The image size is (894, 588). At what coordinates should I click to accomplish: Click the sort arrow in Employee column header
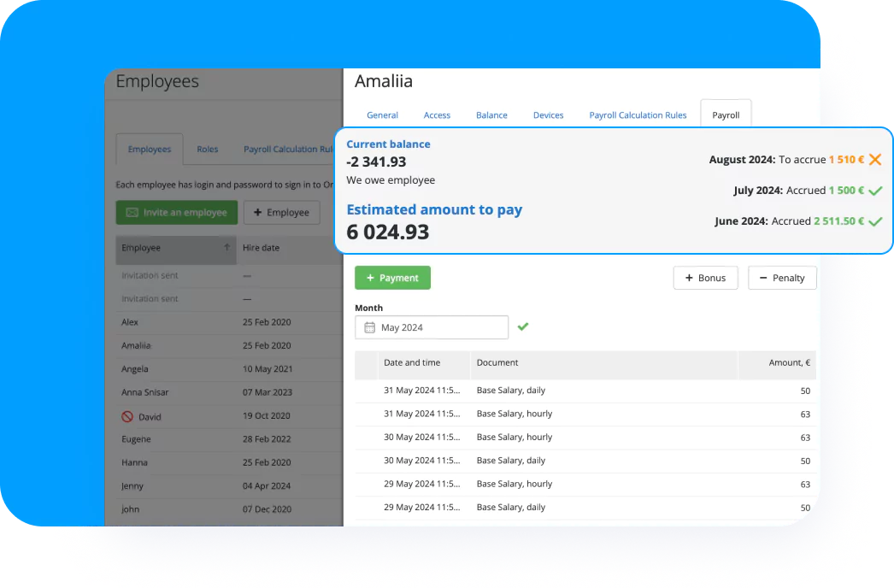(x=226, y=248)
